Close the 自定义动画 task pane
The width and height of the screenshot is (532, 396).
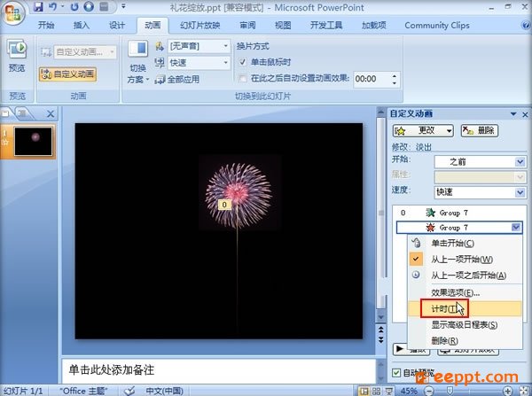(x=525, y=114)
